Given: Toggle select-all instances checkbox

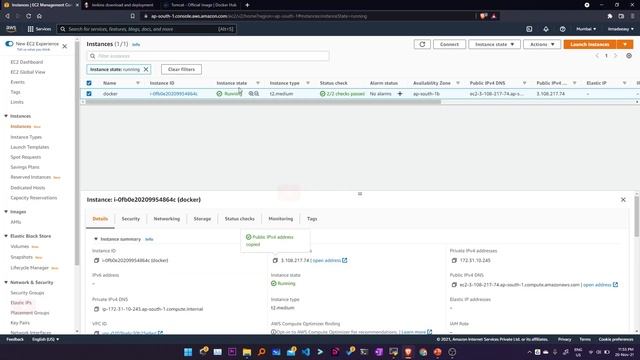Looking at the screenshot, I should tap(89, 83).
